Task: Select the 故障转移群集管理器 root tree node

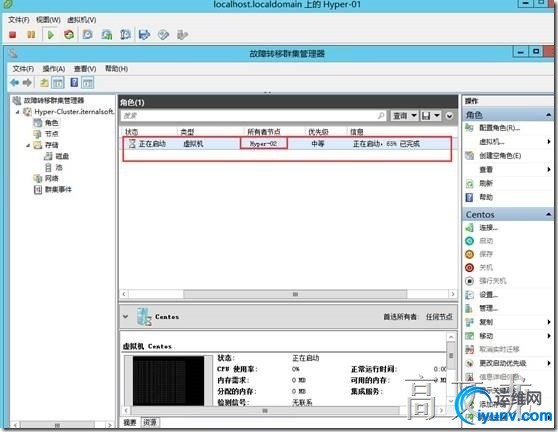Action: (x=53, y=100)
